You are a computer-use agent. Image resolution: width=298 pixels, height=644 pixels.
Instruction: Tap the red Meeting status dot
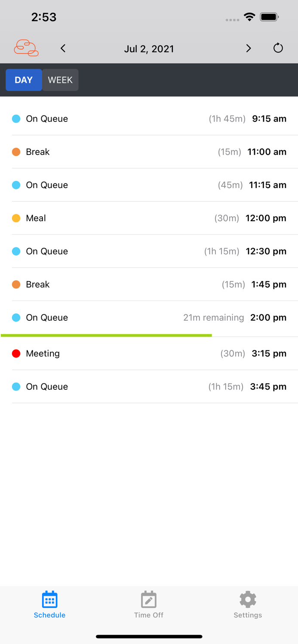(16, 353)
